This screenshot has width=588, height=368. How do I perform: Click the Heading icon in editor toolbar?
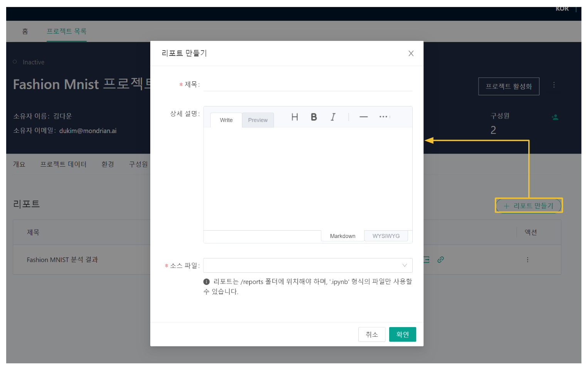pyautogui.click(x=294, y=117)
